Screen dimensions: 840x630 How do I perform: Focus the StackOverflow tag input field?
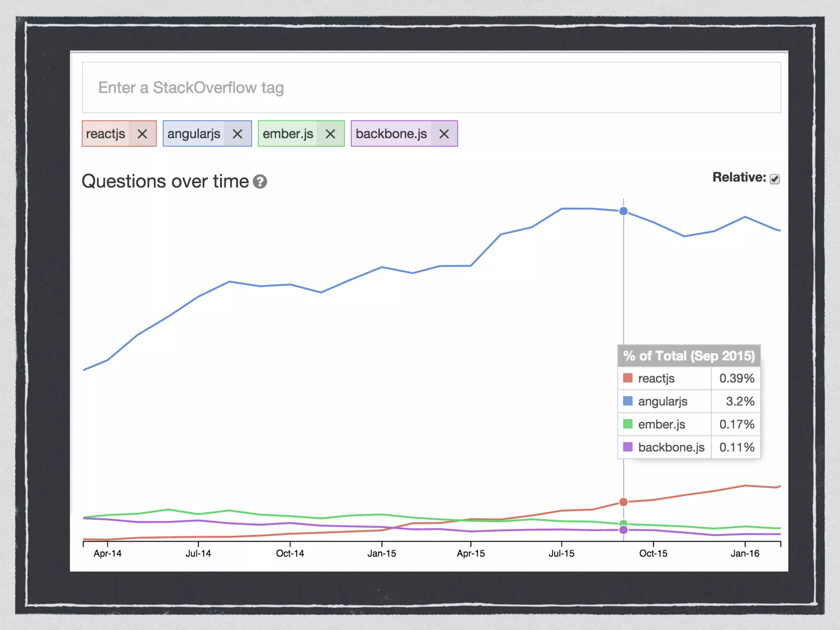[431, 87]
